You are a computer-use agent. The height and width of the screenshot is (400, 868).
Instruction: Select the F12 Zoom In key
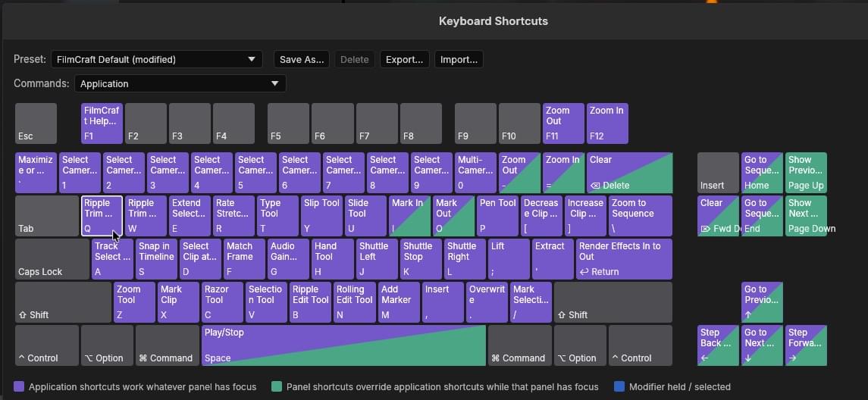pyautogui.click(x=607, y=123)
